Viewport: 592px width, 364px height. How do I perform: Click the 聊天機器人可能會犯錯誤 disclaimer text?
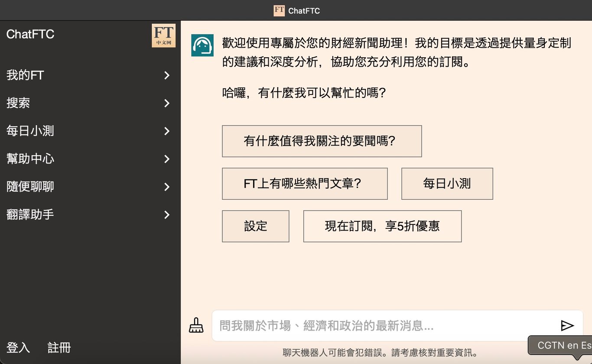pos(381,352)
